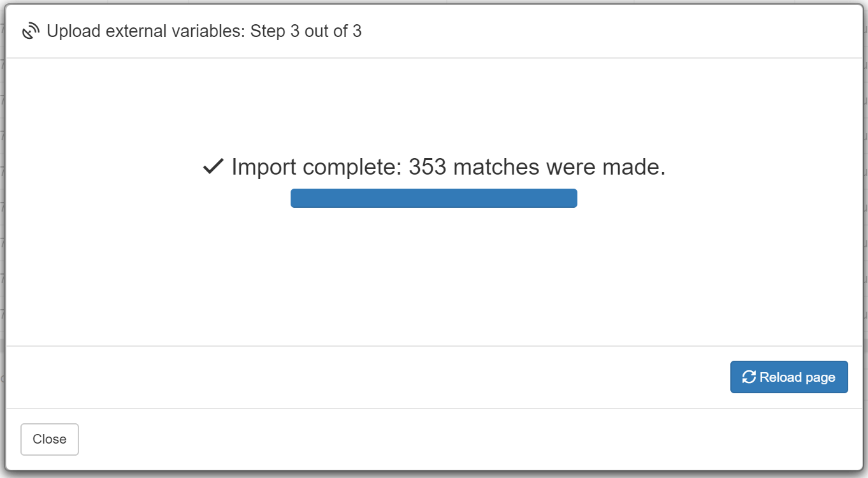868x478 pixels.
Task: Reload the page using the blue button
Action: pos(789,377)
